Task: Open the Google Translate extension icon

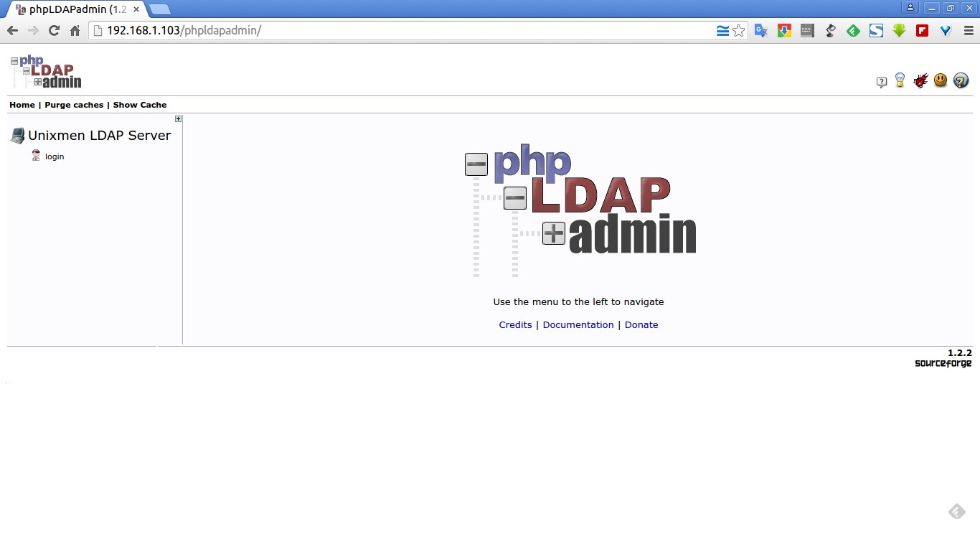Action: [x=761, y=31]
